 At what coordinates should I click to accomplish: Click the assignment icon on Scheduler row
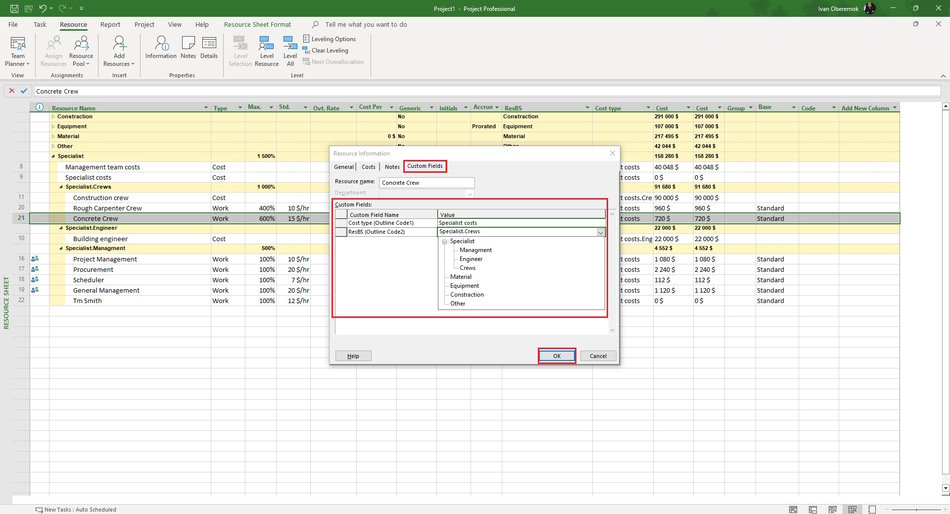click(35, 279)
